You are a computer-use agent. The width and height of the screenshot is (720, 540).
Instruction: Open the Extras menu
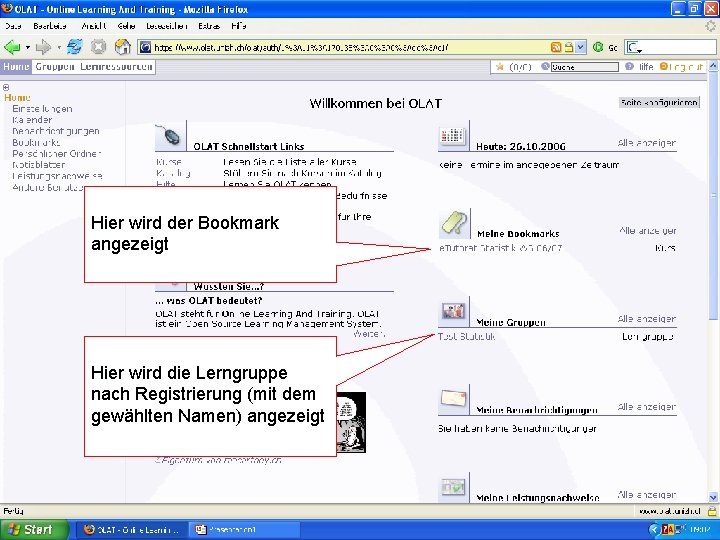[x=209, y=26]
